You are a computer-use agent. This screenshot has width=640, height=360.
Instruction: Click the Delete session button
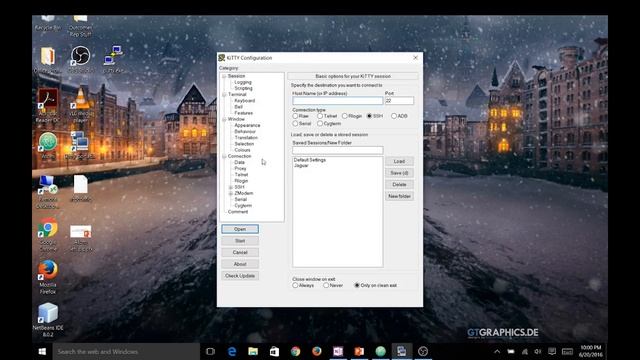tap(399, 185)
